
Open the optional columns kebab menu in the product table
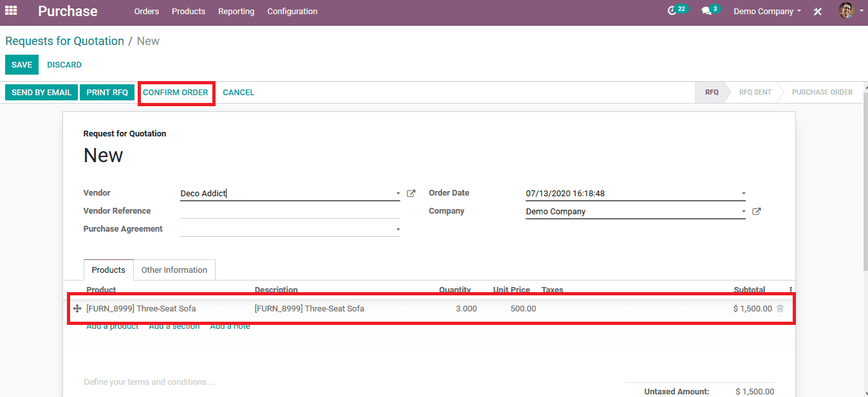(791, 290)
